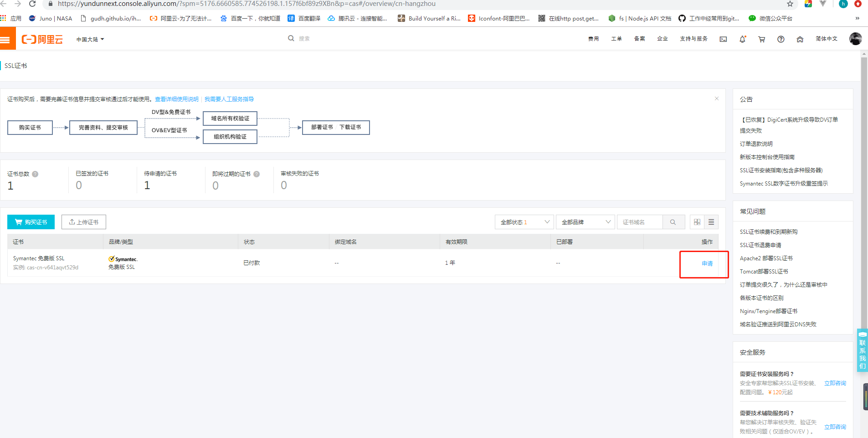Open the help question mark icon
This screenshot has width=868, height=438.
(x=781, y=39)
